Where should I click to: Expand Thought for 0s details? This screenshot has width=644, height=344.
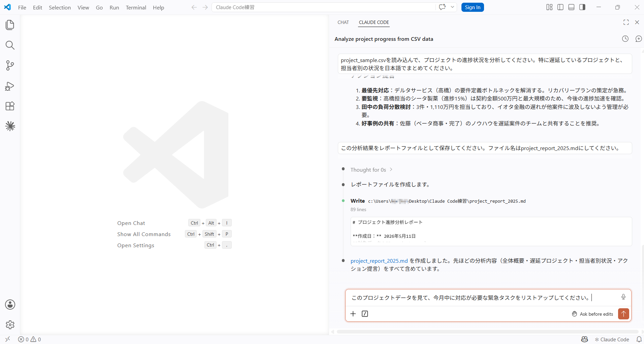(x=372, y=170)
